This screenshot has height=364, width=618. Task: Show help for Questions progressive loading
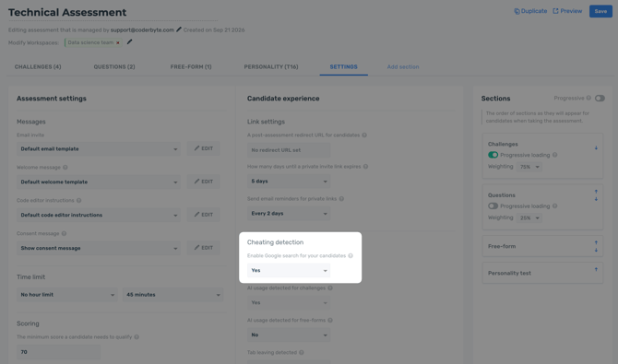pyautogui.click(x=555, y=206)
